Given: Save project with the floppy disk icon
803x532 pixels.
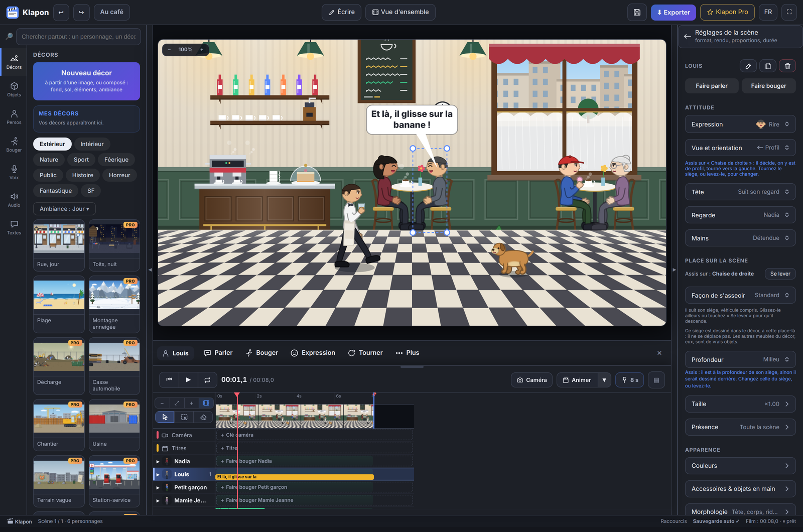Looking at the screenshot, I should [637, 12].
